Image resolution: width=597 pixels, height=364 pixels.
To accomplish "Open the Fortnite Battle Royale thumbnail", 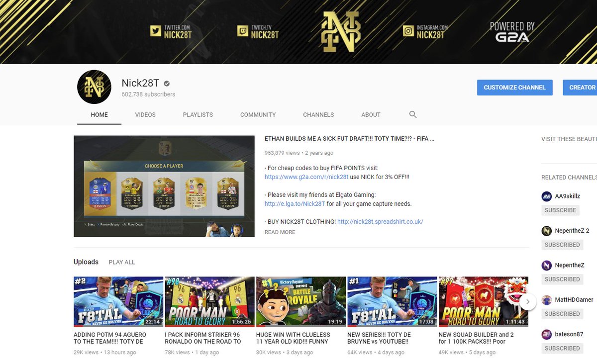I will [301, 301].
